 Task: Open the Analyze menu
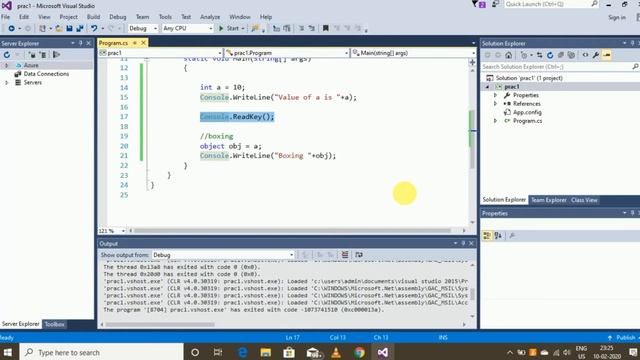(210, 17)
